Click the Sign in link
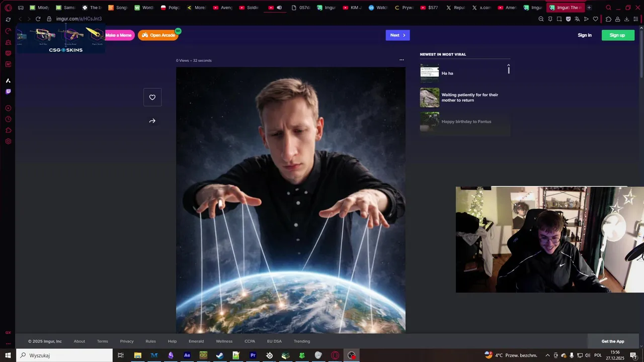This screenshot has width=644, height=362. pos(585,35)
